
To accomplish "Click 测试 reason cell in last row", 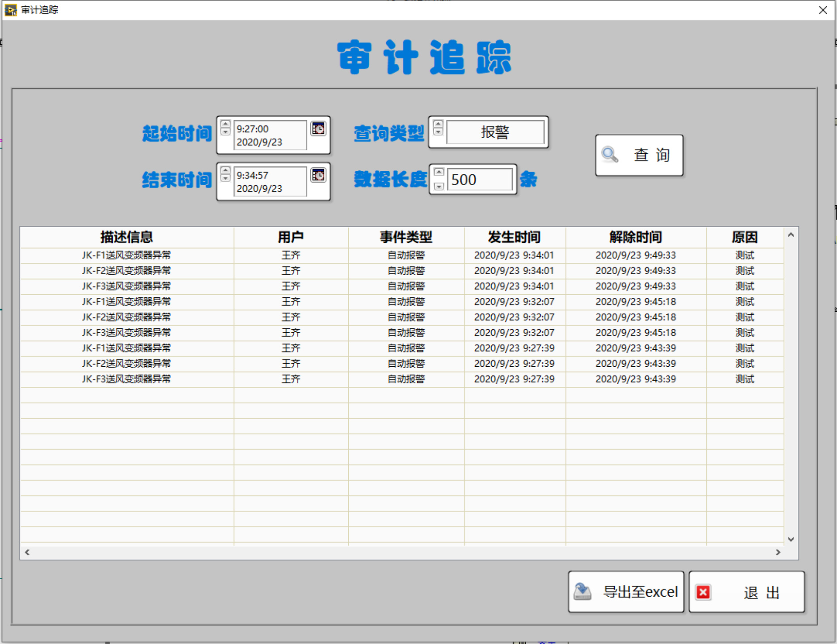I will (745, 379).
